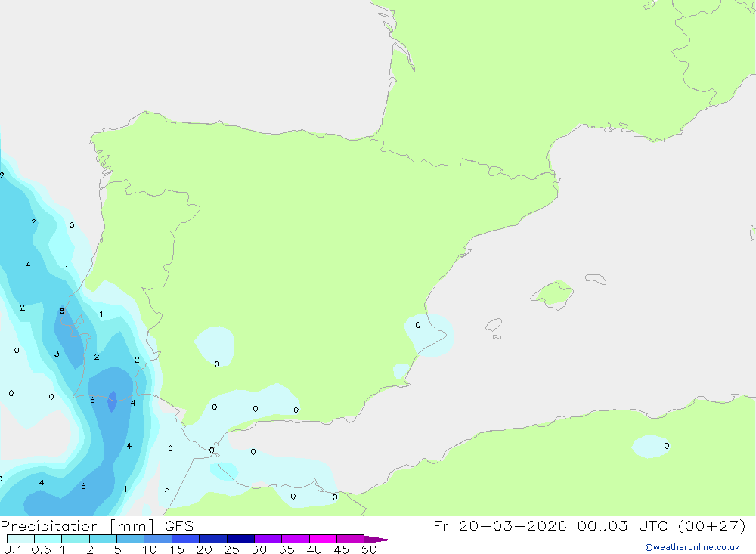Select the legend swatch between 1 and 2
Viewport: 756px width, 554px height.
pyautogui.click(x=76, y=539)
